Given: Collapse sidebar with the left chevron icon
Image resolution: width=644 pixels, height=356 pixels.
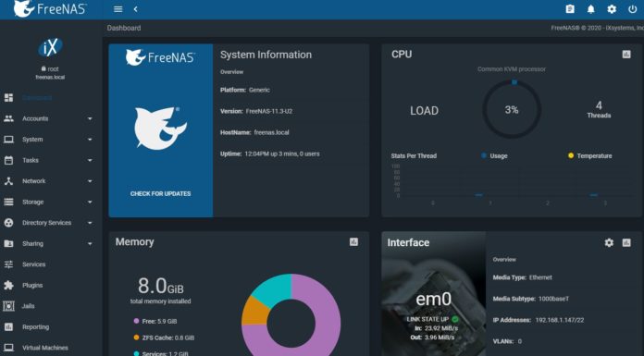Looking at the screenshot, I should coord(135,9).
